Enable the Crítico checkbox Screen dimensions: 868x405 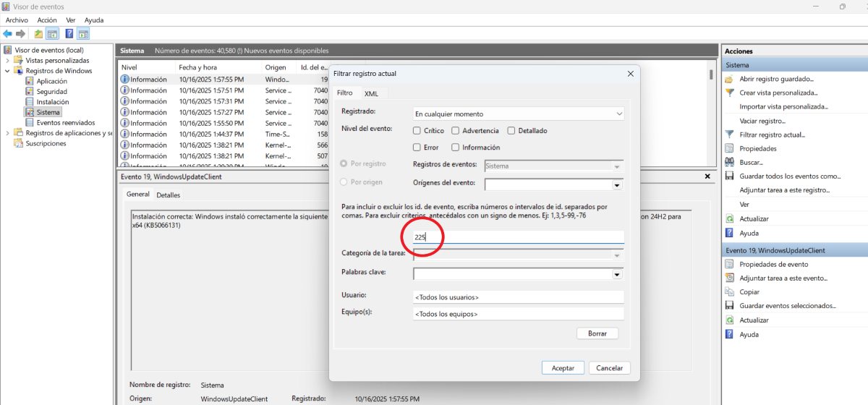417,131
